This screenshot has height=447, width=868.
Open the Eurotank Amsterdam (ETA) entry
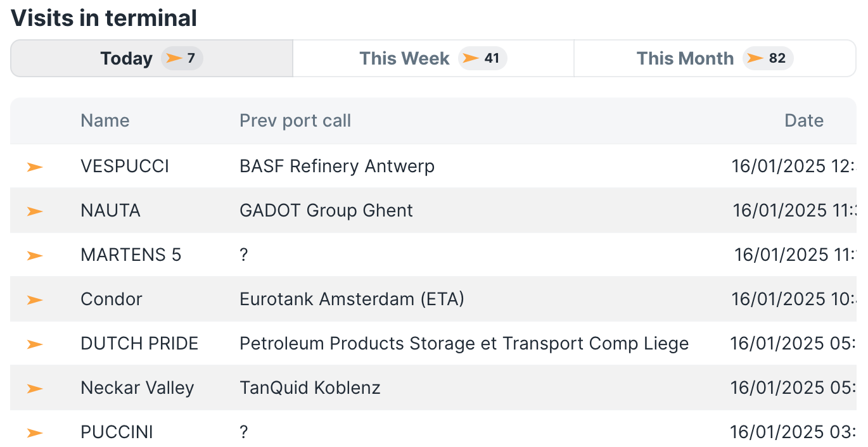[x=352, y=299]
